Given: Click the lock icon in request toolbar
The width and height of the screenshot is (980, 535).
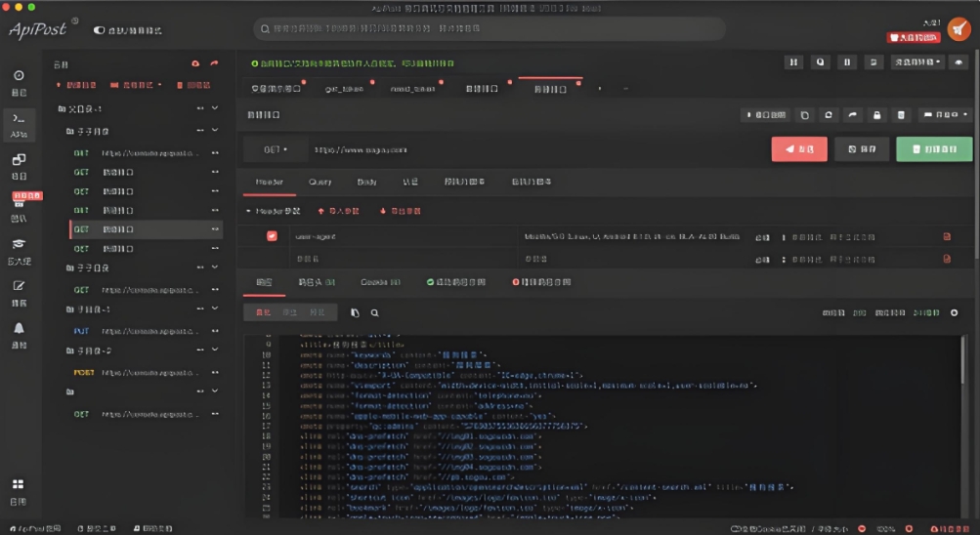Looking at the screenshot, I should [x=876, y=115].
